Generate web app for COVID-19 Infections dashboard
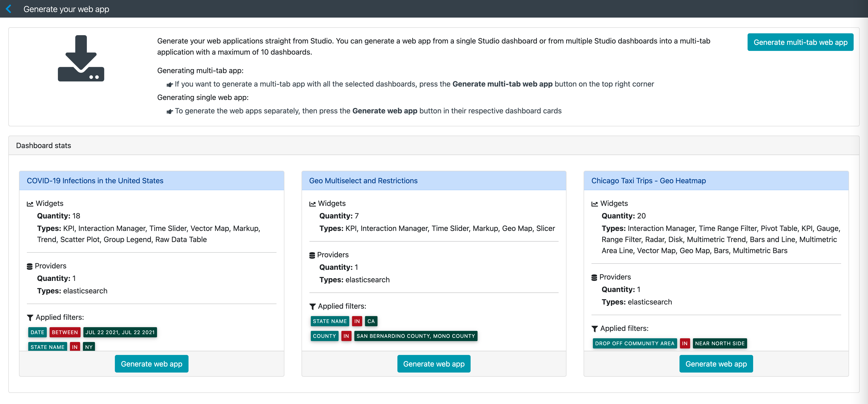Viewport: 868px width, 404px height. click(x=151, y=364)
